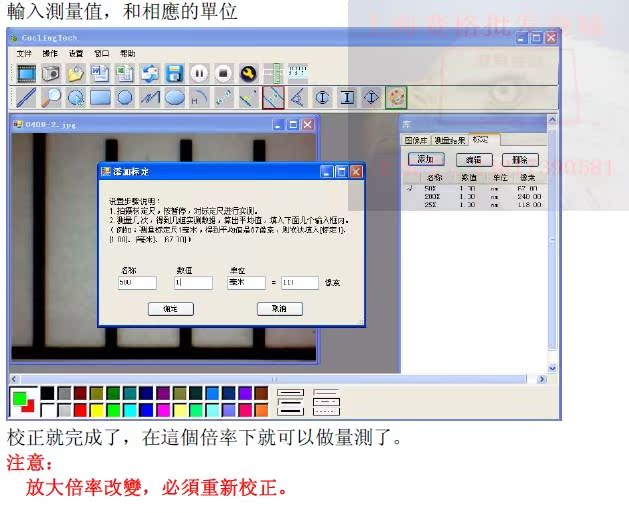Select the ellipse measurement tool
The width and height of the screenshot is (629, 513).
tap(174, 97)
